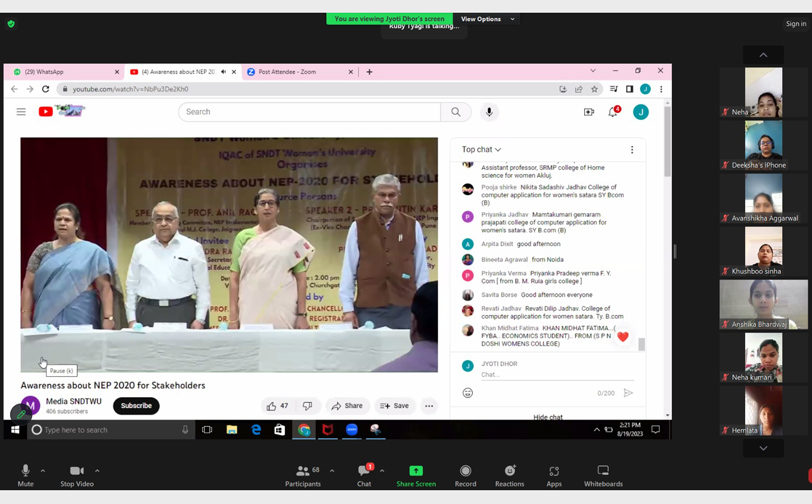Click the YouTube search field

310,112
